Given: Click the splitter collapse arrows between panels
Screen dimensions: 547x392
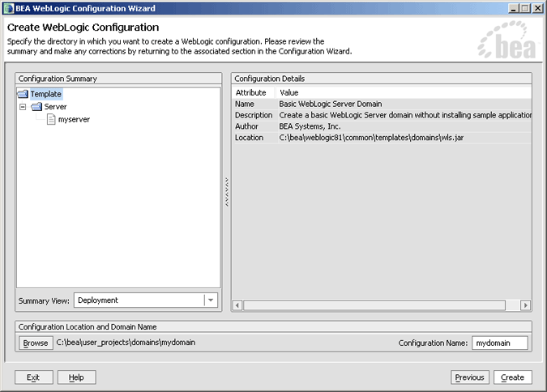Looking at the screenshot, I should [x=227, y=192].
